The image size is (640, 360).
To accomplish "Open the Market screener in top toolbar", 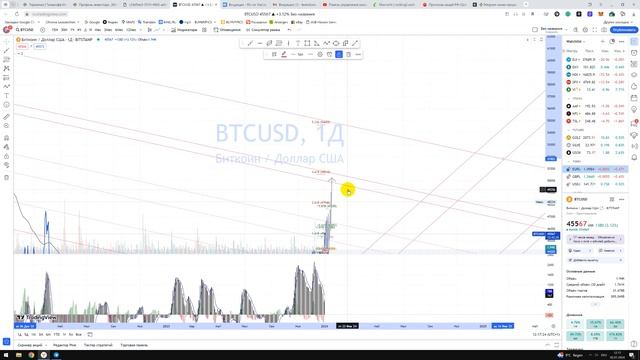I will [263, 30].
